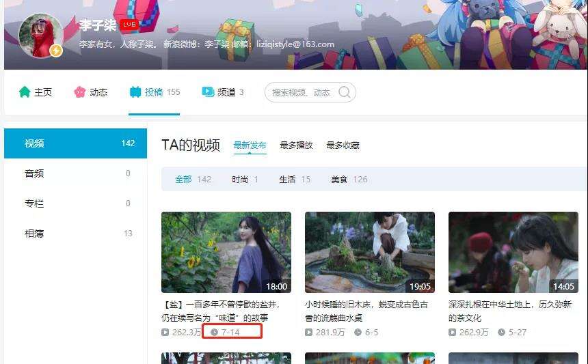This screenshot has height=364, width=588.
Task: Click the clock icon next to 6-5
Action: pyautogui.click(x=358, y=332)
